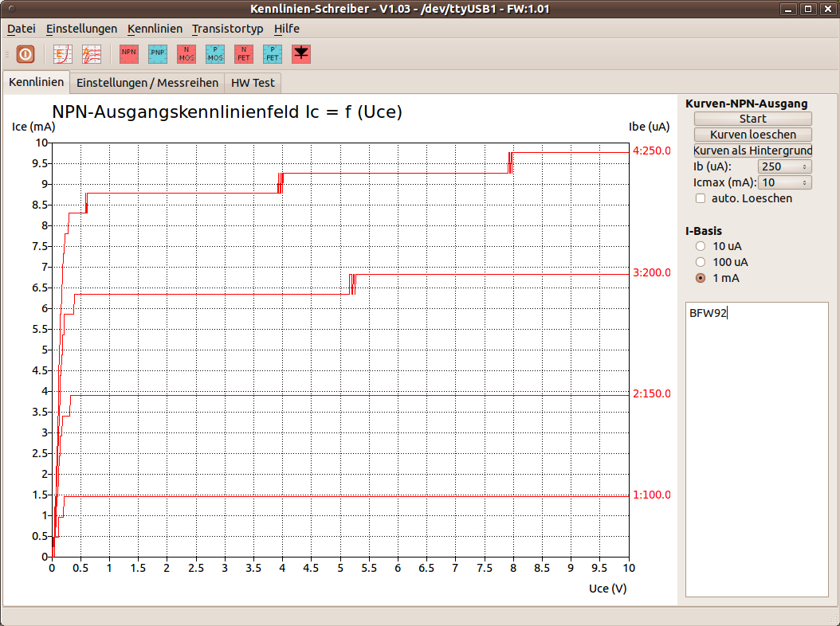Screen dimensions: 840x626
Task: Enable the auto. Loeschen checkbox
Action: click(x=701, y=198)
